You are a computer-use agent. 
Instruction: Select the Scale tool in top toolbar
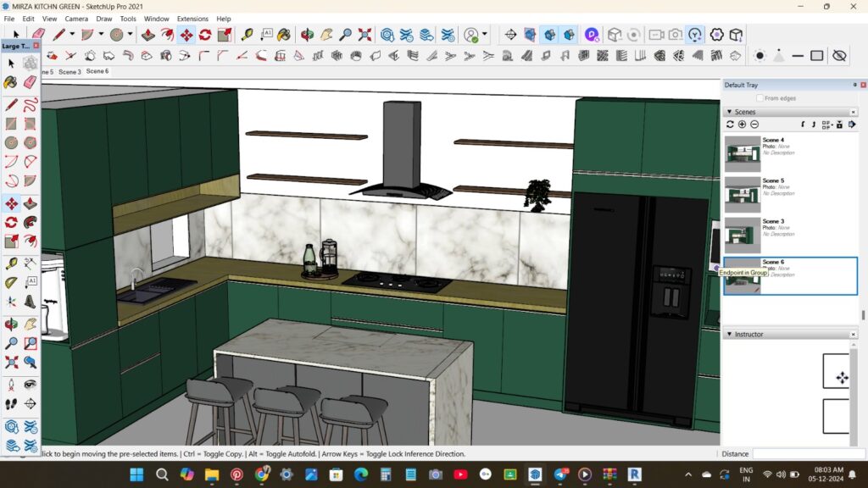click(225, 34)
